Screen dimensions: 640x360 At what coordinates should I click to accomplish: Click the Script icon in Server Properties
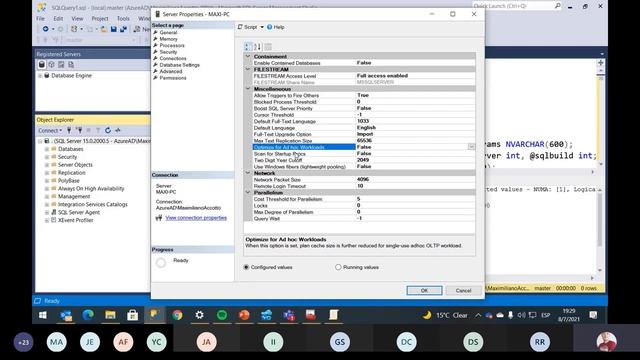pos(240,27)
